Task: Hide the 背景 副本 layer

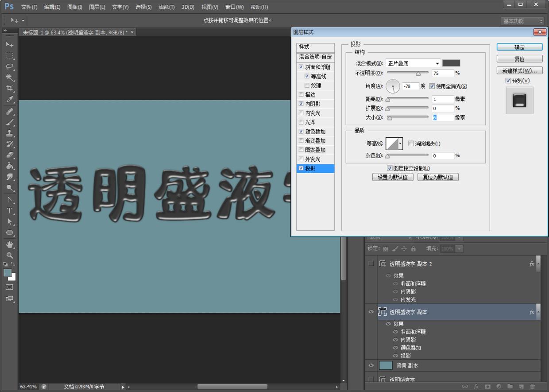Action: point(371,365)
